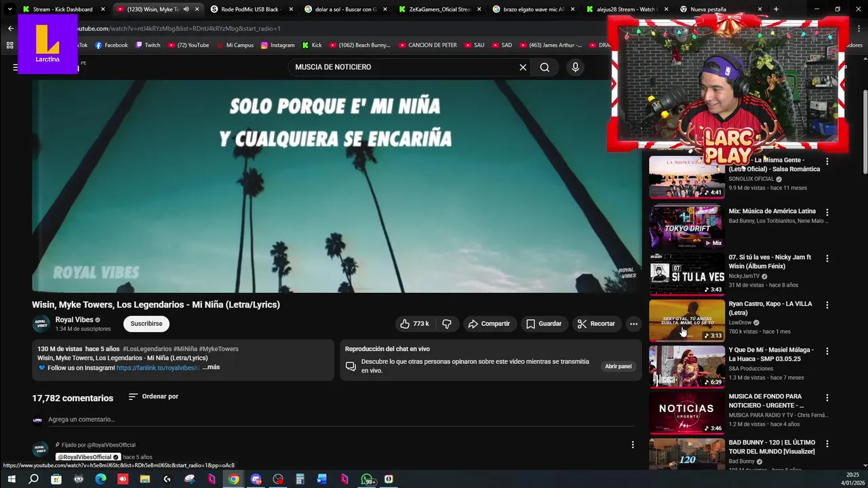This screenshot has width=868, height=488.
Task: Open the live chat panel with Abrir panel
Action: (x=618, y=367)
